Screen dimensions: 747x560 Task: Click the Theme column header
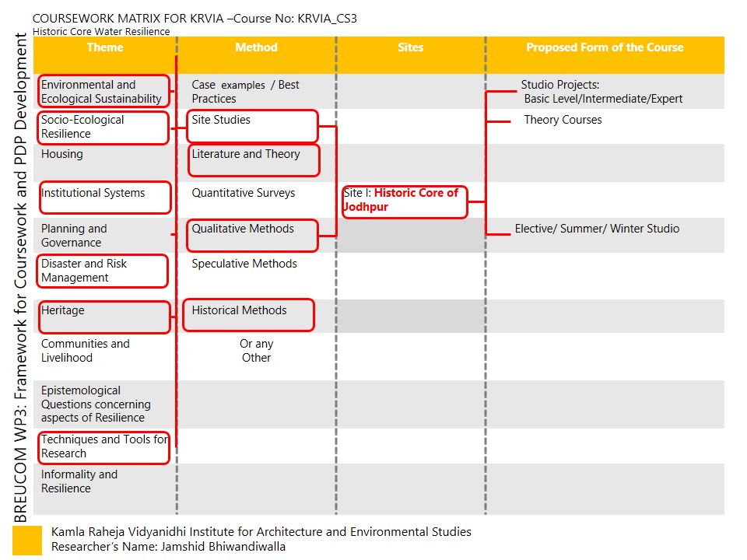104,47
